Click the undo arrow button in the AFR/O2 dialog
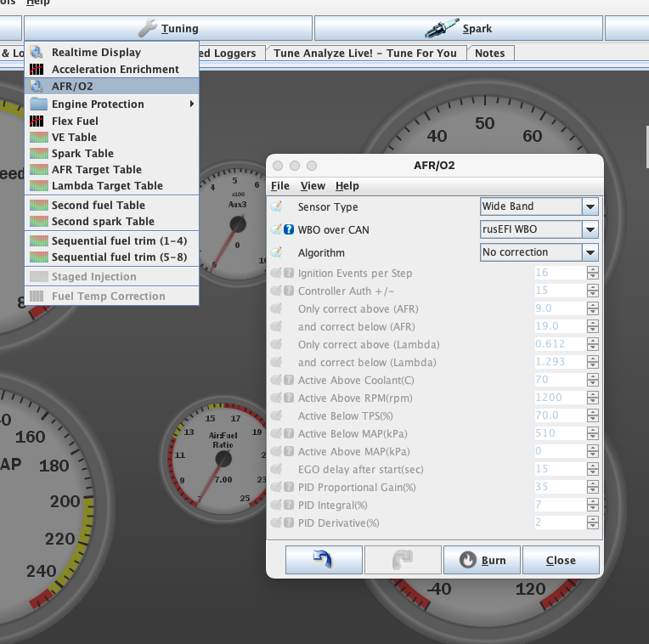 click(x=324, y=560)
